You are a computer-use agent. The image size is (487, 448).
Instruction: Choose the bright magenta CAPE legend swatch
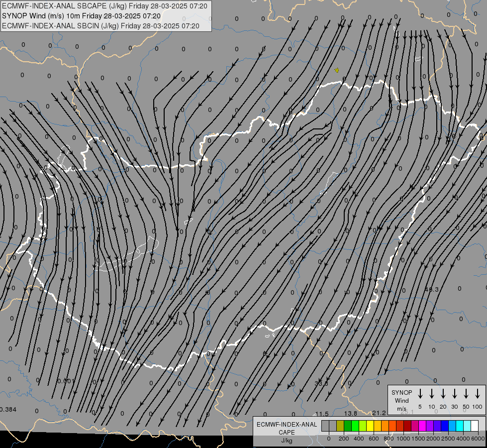(422, 426)
